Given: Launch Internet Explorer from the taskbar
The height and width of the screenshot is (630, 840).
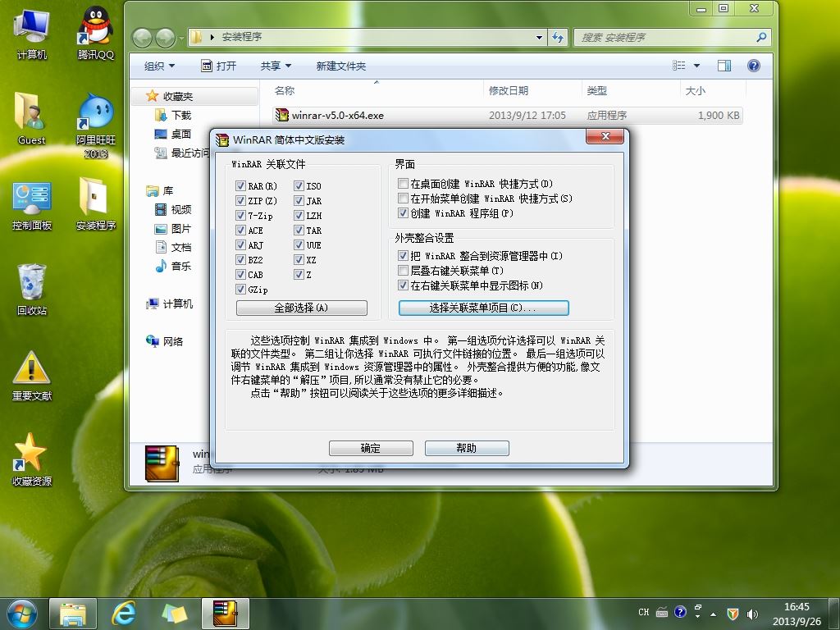Looking at the screenshot, I should coord(124,614).
